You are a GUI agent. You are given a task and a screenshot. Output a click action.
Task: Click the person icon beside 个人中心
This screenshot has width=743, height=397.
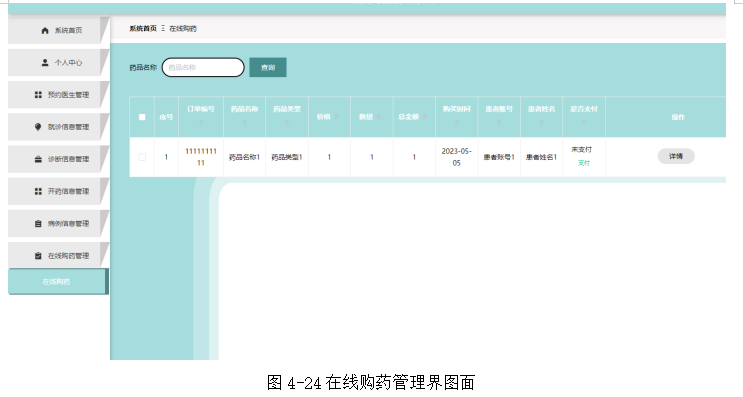[x=45, y=63]
